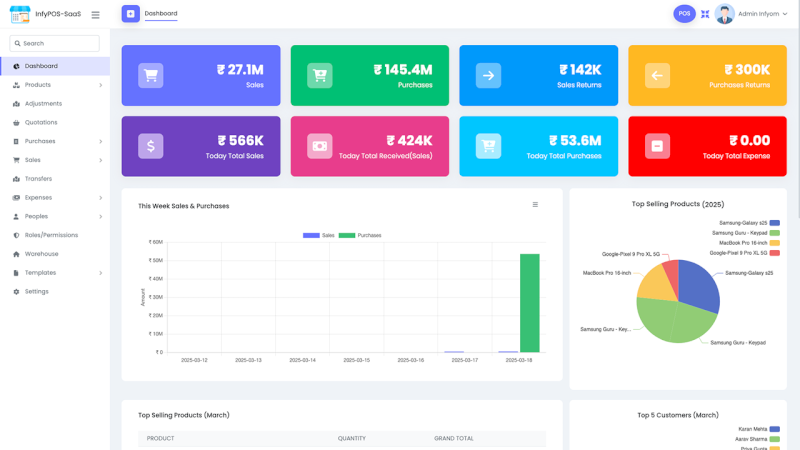800x450 pixels.
Task: Expand the Products sidebar submenu
Action: pyautogui.click(x=100, y=85)
